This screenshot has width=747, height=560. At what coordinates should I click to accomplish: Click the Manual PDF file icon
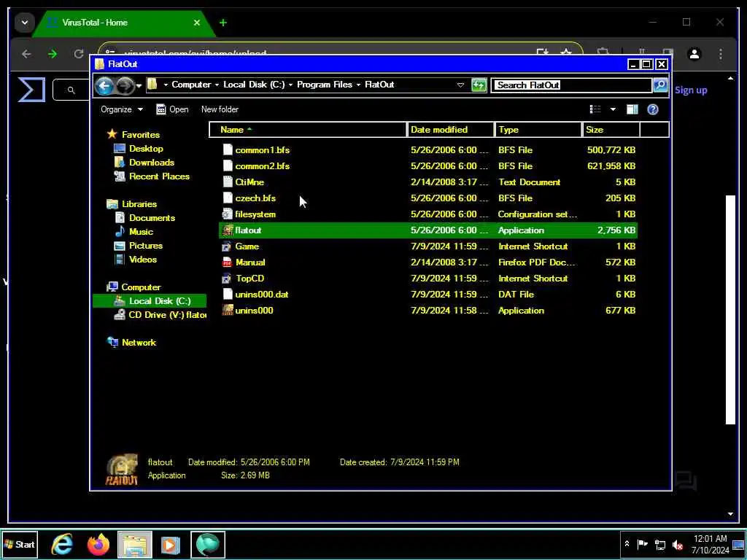[x=228, y=262]
